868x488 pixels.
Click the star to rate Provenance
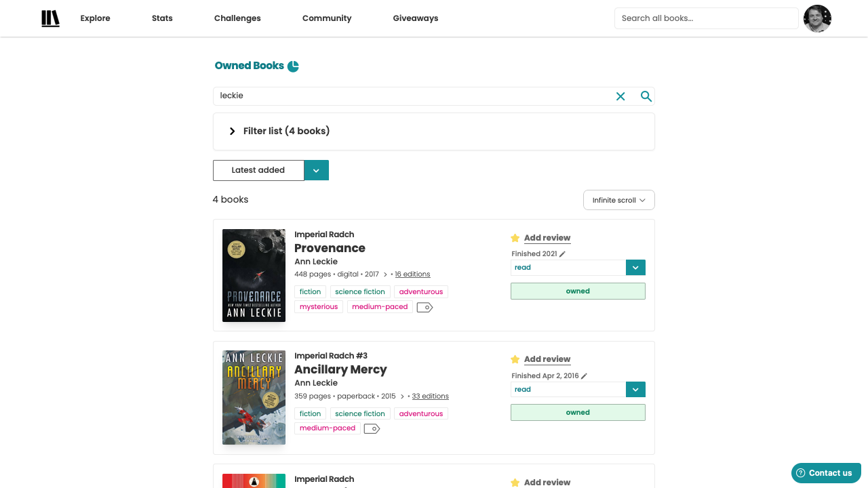pos(515,238)
